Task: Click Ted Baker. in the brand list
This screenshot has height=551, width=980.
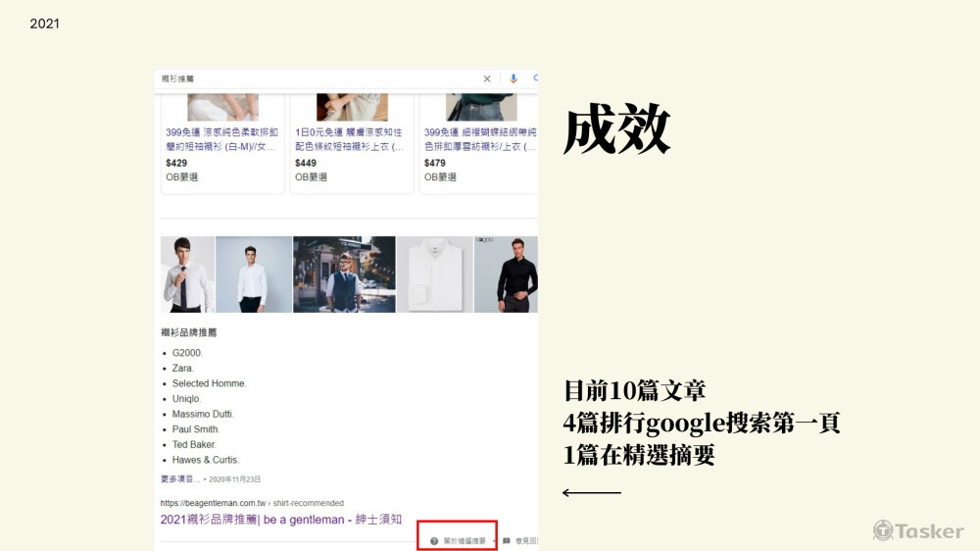Action: point(194,445)
